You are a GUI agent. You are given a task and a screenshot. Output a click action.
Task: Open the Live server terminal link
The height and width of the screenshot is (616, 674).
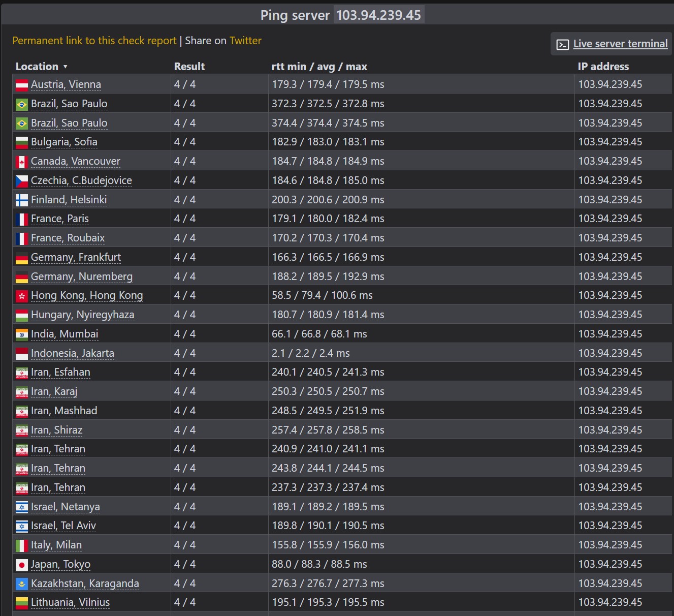click(620, 44)
